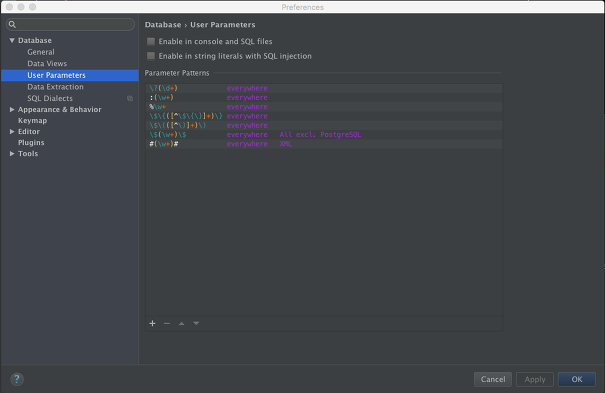Viewport: 605px width, 393px height.
Task: Toggle Enable in string literals with SQL injection
Action: pyautogui.click(x=151, y=56)
